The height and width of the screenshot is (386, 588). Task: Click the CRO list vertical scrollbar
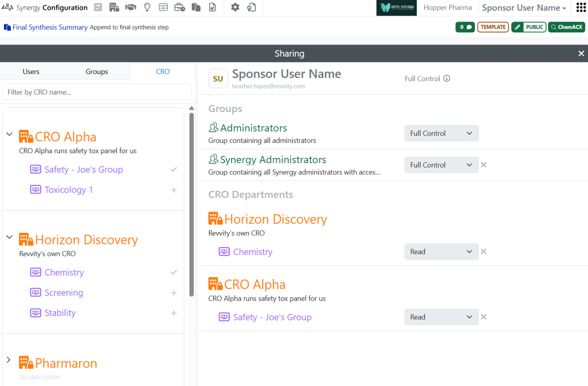pyautogui.click(x=192, y=204)
